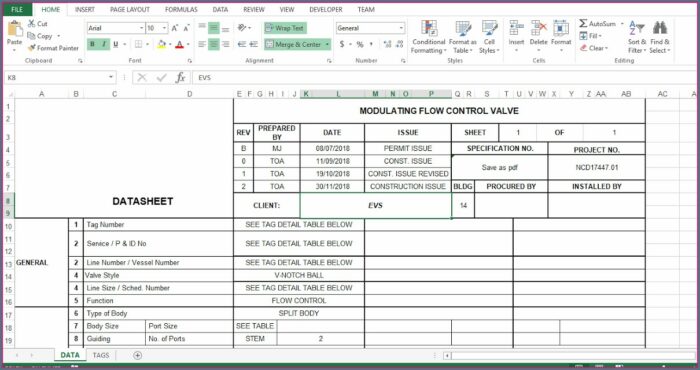Expand the Merge & Center dropdown arrow
Viewport: 700px width, 370px height.
point(327,44)
